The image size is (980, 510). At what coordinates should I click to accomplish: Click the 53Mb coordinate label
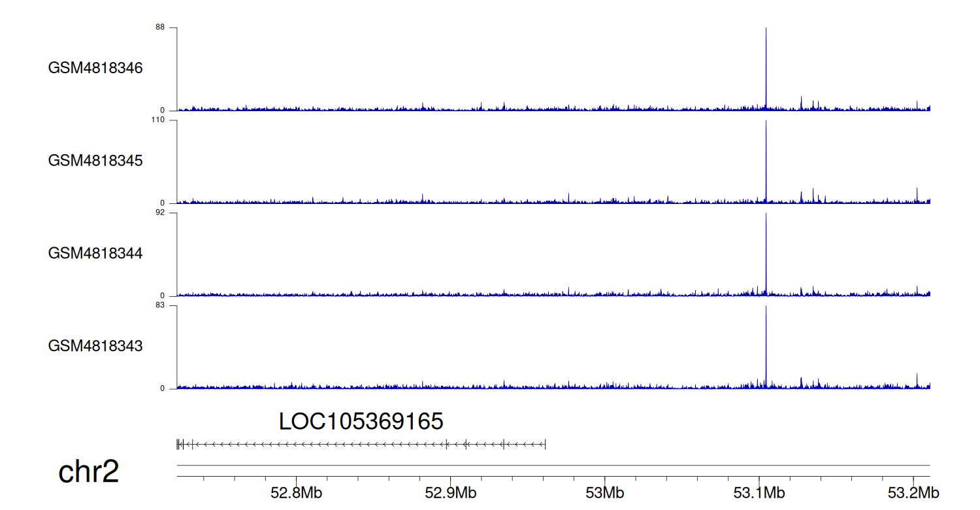pos(604,493)
